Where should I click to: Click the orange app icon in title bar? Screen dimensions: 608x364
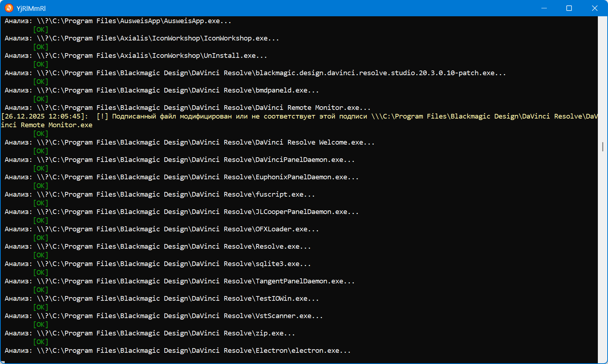tap(9, 8)
